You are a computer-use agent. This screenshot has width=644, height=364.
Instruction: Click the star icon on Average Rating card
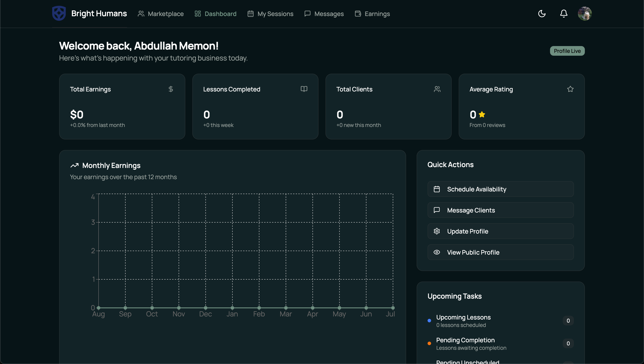570,89
